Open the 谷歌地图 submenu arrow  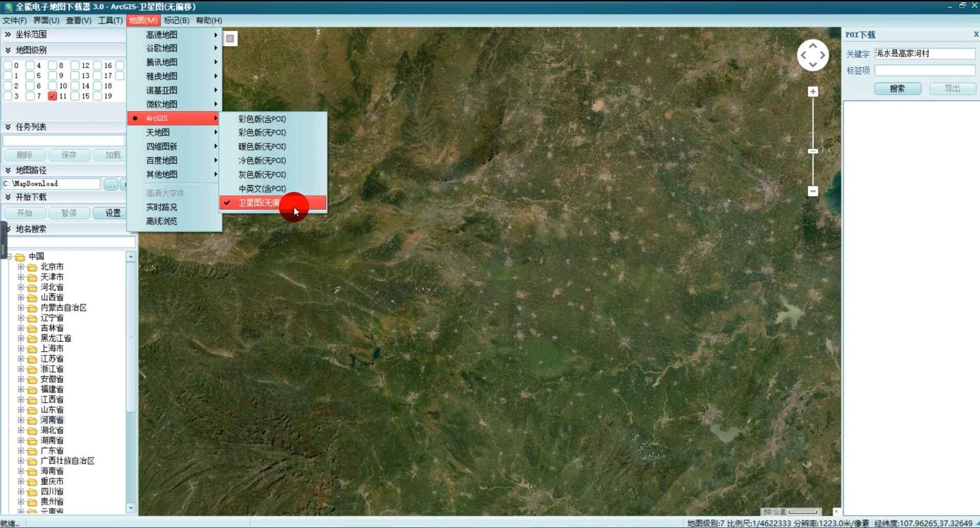[x=215, y=48]
